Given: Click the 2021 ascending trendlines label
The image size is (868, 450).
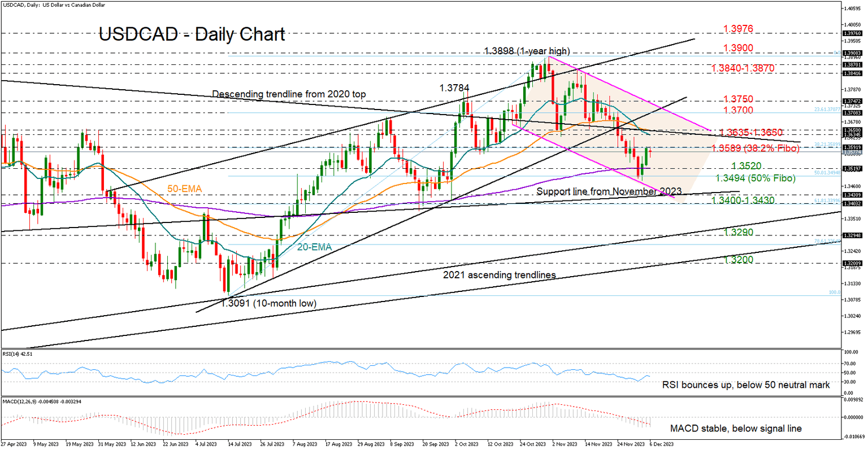Looking at the screenshot, I should 498,275.
